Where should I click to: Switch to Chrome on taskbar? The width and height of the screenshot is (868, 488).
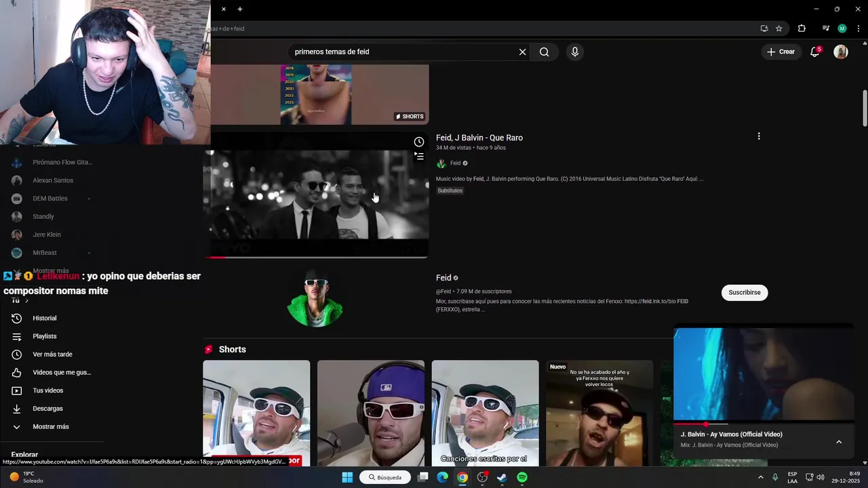click(x=462, y=477)
